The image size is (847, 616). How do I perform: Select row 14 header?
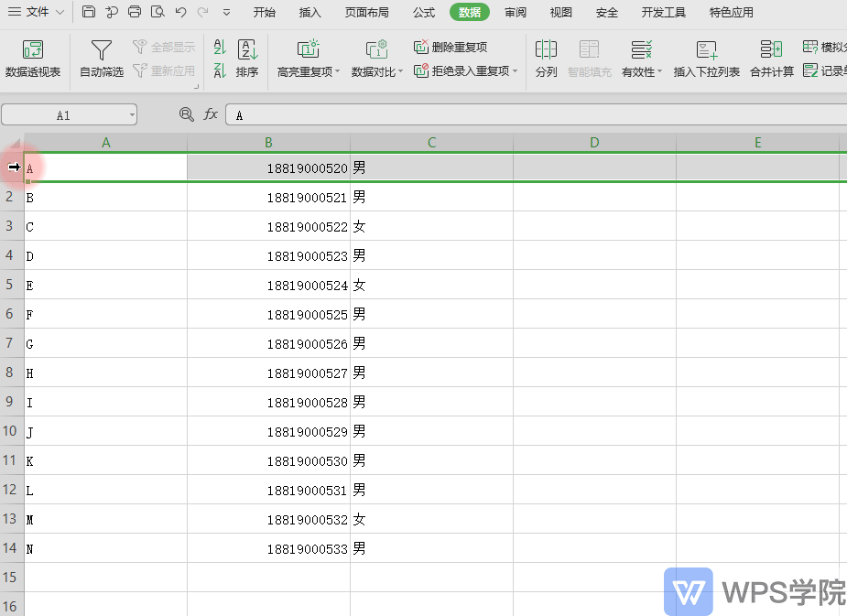point(12,548)
